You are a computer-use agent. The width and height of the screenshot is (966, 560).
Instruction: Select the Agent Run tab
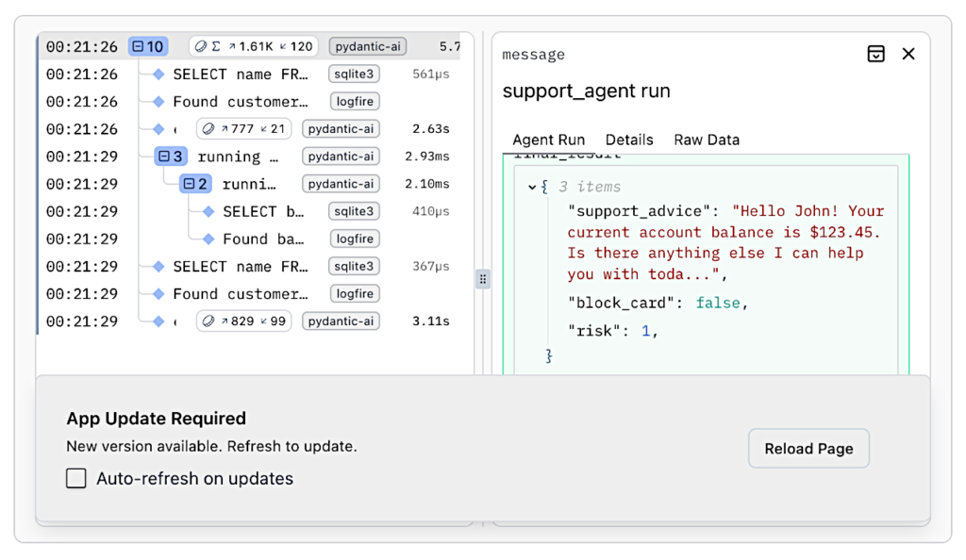(x=548, y=140)
